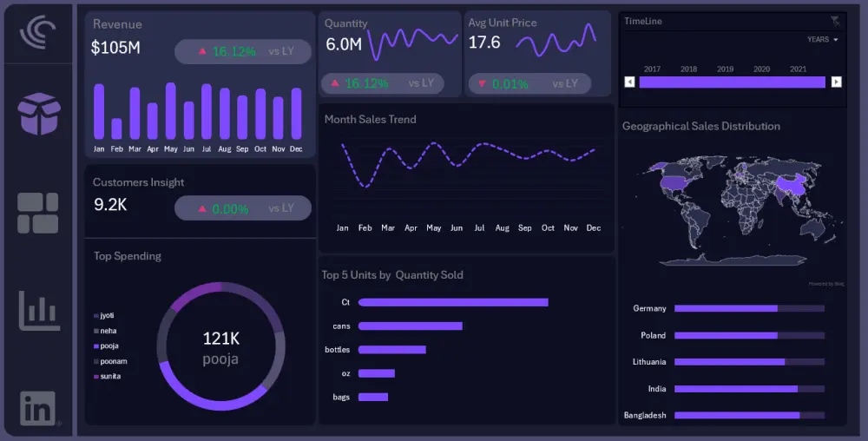Click Avg Unit Price 0.01% vs LY badge
This screenshot has width=868, height=441.
coord(529,83)
